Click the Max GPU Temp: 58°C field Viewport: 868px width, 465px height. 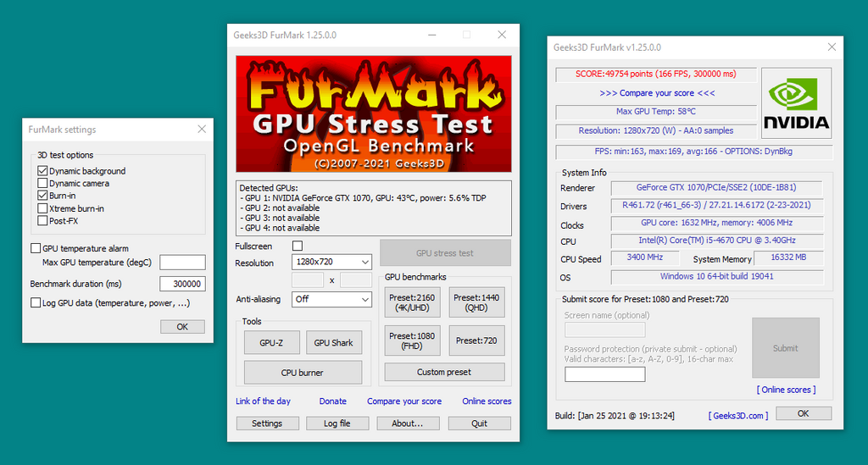pyautogui.click(x=656, y=112)
